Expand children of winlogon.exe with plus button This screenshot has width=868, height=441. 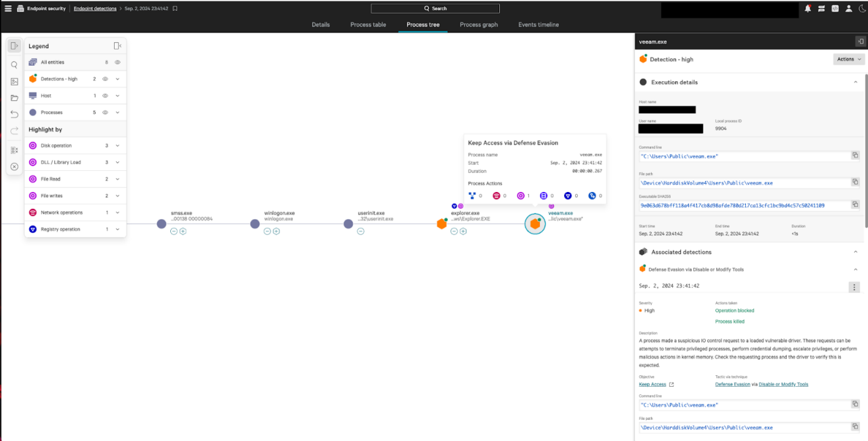(x=276, y=231)
